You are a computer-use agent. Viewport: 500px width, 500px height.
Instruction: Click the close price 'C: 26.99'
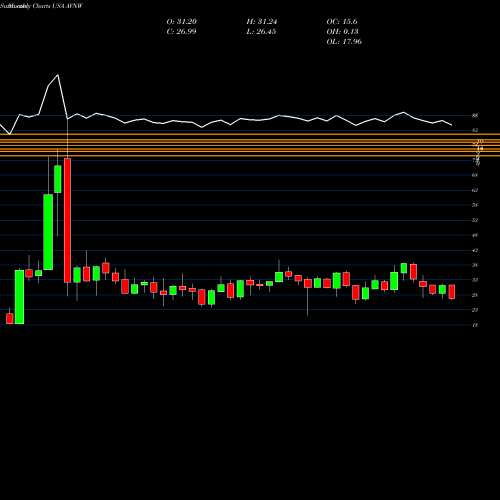(181, 32)
